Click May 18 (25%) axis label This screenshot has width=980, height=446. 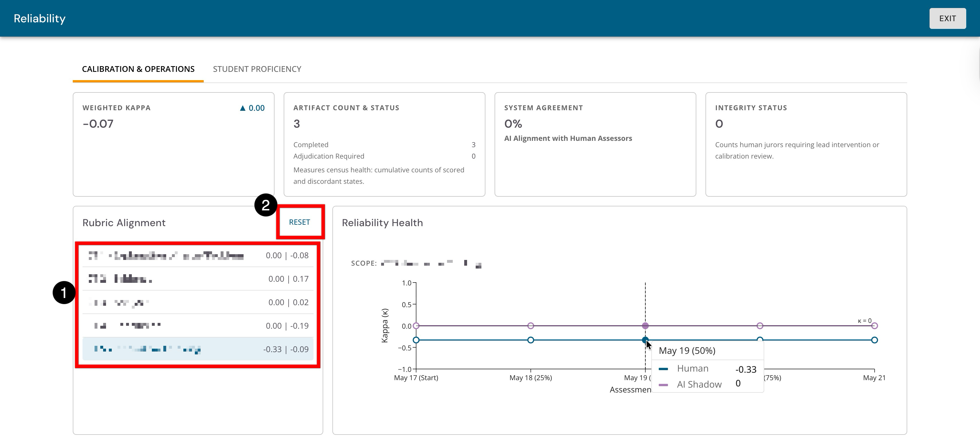tap(531, 378)
